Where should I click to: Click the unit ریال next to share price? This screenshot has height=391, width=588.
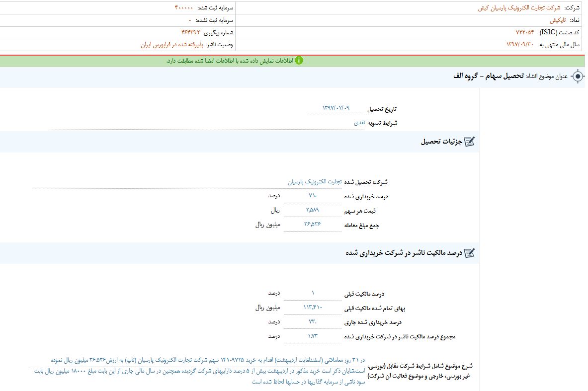[275, 211]
